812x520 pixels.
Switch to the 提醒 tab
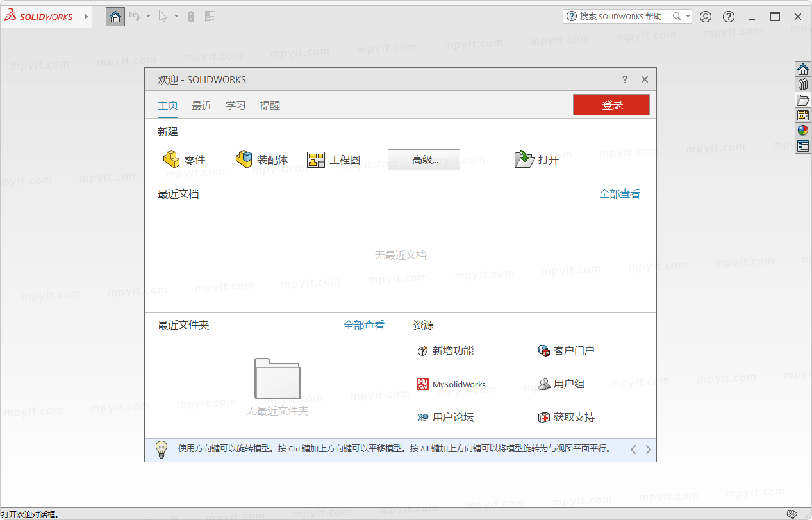(x=270, y=106)
